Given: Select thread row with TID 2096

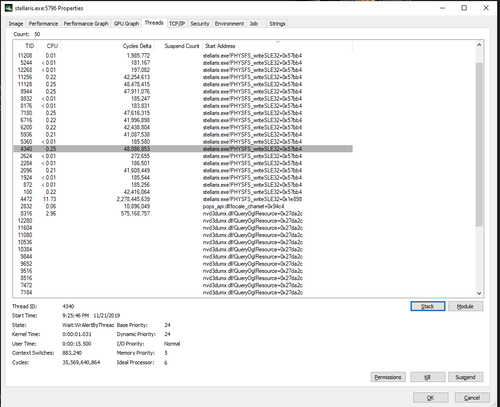Looking at the screenshot, I should coord(183,170).
